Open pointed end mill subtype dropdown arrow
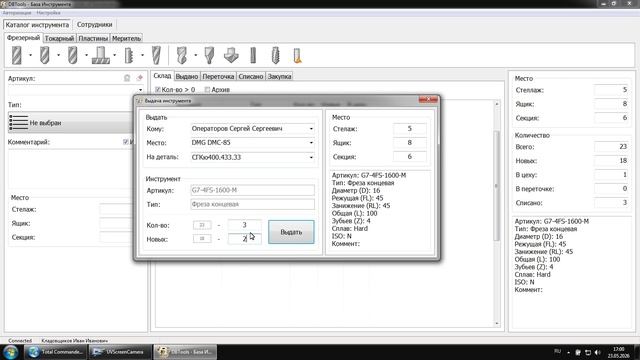The image size is (640, 360). pyautogui.click(x=58, y=56)
